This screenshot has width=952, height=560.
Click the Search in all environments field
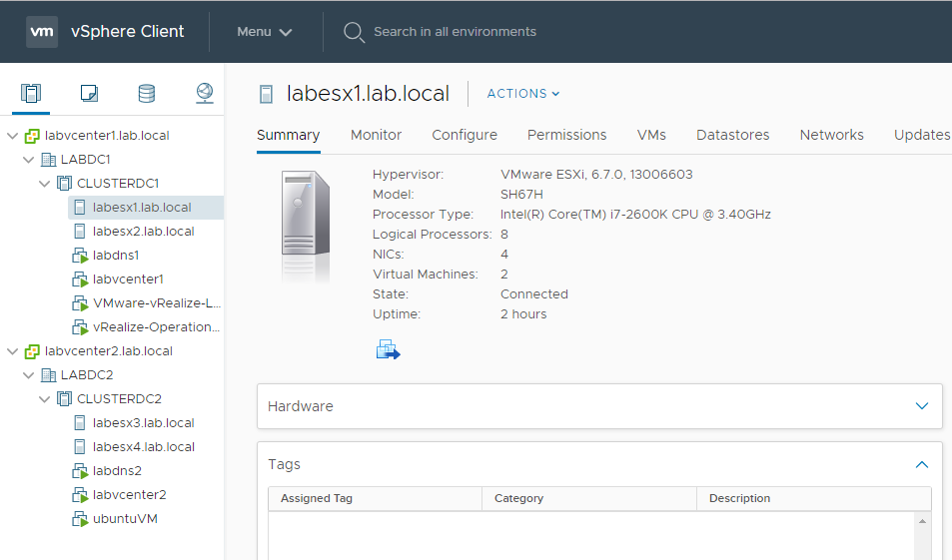coord(455,32)
